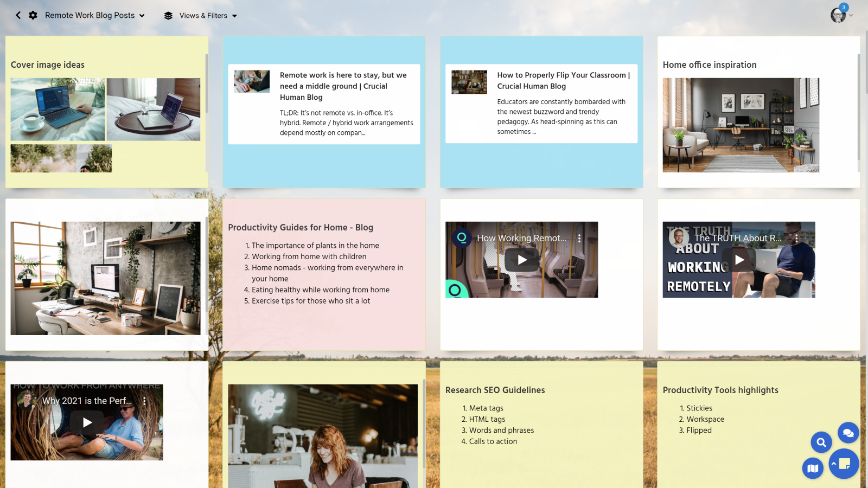Screen dimensions: 868x488
Task: Click channel logo on How Working Remot... video
Action: click(x=462, y=237)
